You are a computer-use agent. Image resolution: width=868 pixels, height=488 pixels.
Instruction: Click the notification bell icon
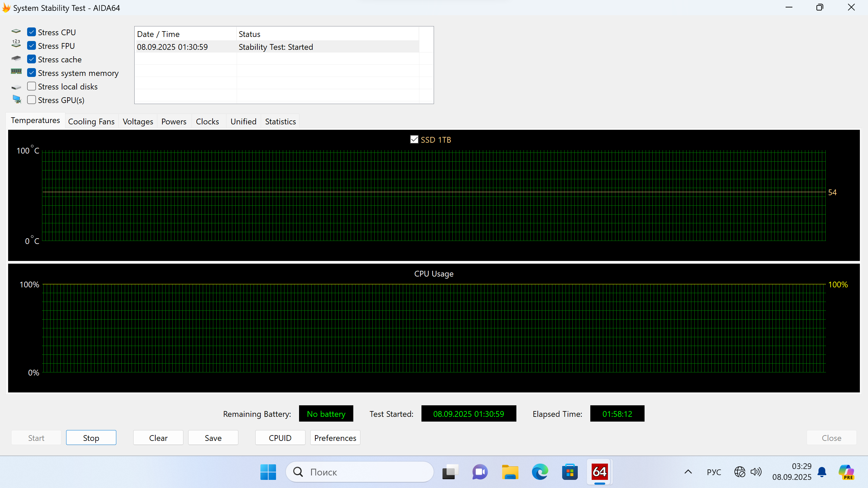point(822,472)
